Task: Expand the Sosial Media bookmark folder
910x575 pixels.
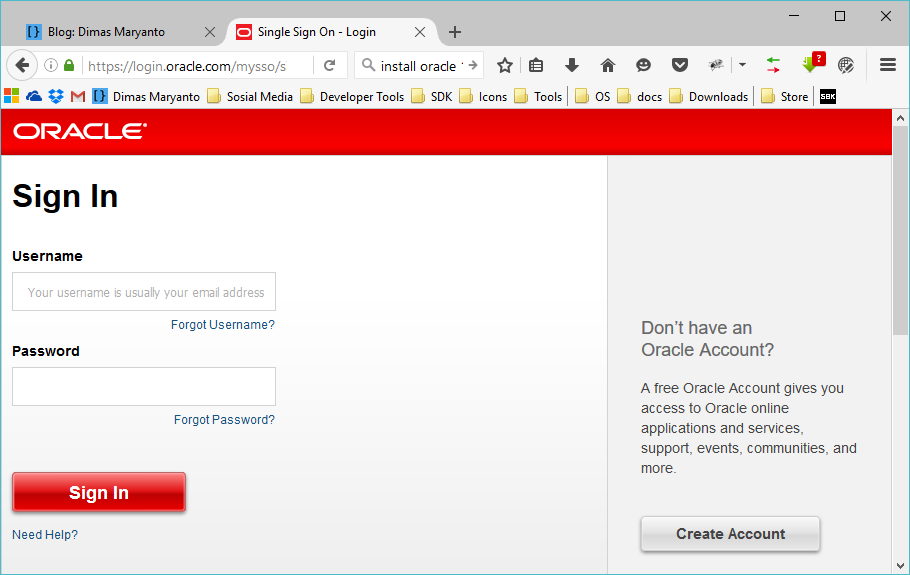Action: (x=250, y=96)
